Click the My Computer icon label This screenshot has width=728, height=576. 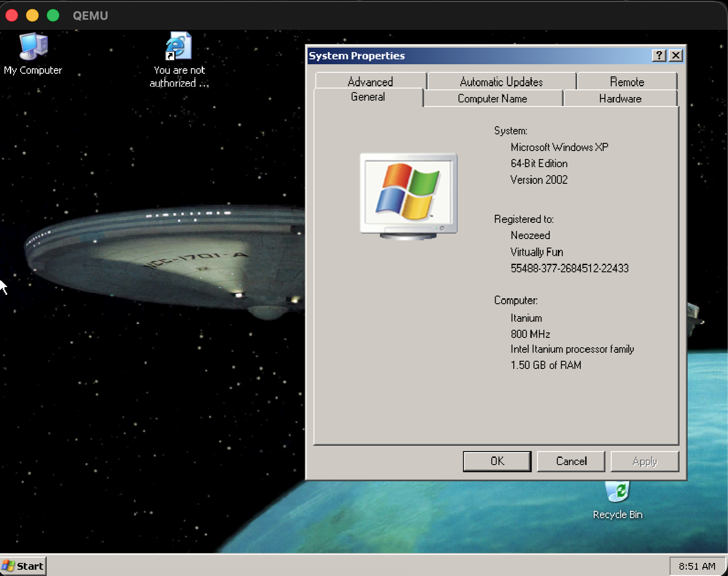coord(33,70)
